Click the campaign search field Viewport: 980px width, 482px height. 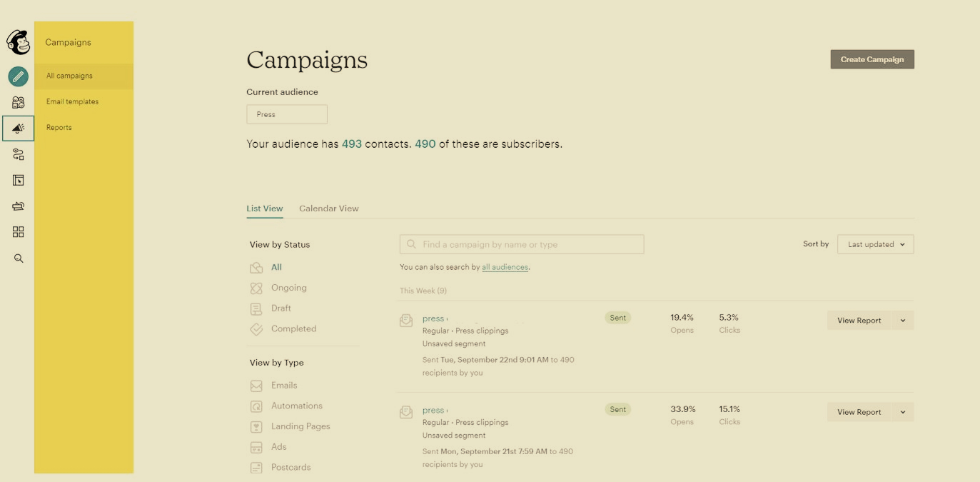tap(522, 244)
